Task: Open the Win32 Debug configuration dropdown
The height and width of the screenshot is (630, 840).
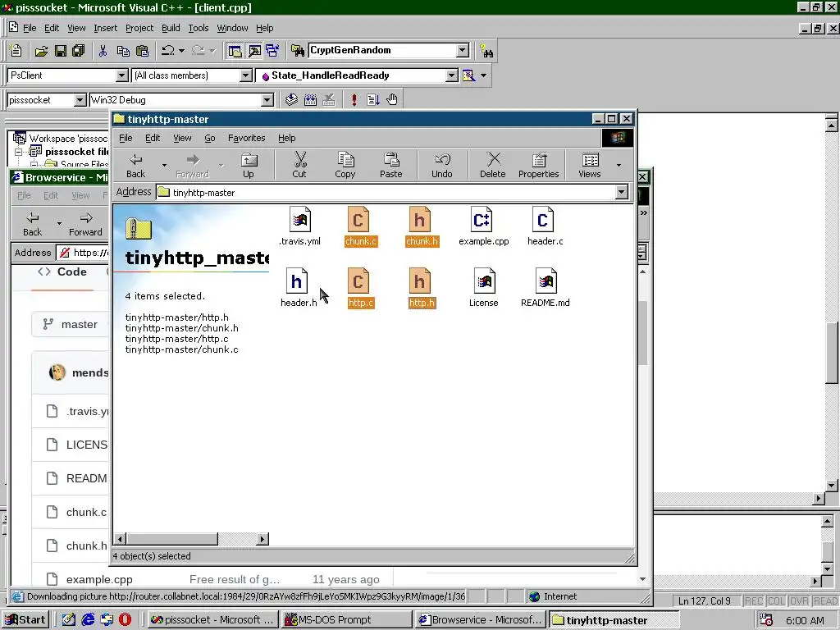Action: [267, 100]
